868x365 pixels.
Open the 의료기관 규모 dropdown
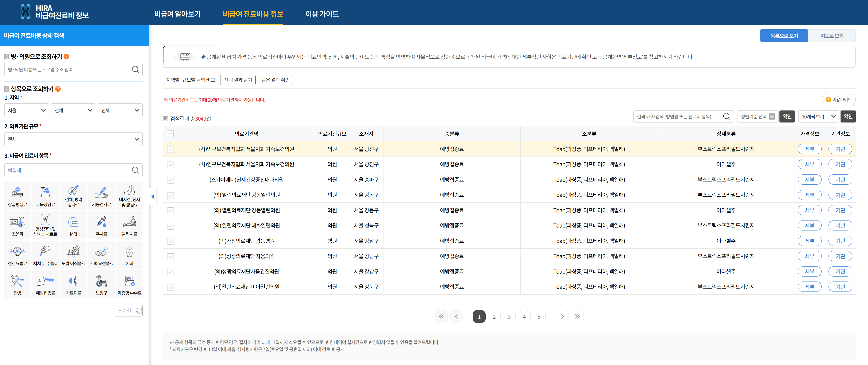coord(73,139)
